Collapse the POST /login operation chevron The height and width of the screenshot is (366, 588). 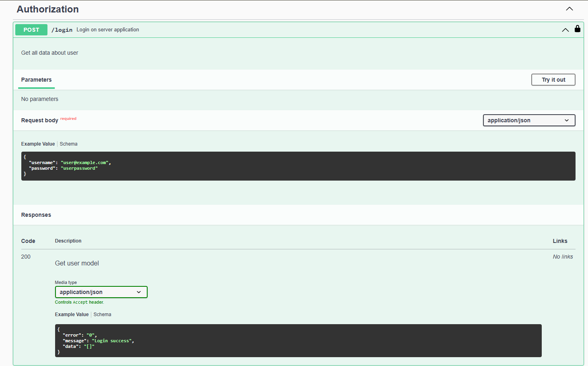(565, 30)
